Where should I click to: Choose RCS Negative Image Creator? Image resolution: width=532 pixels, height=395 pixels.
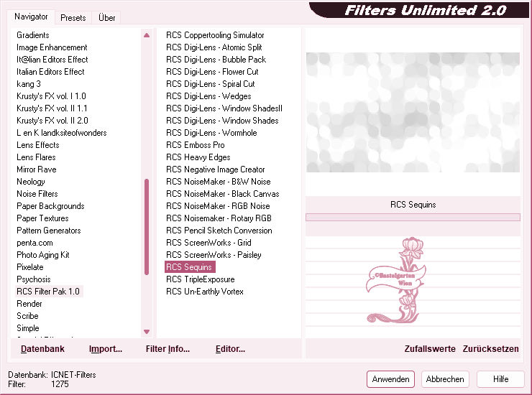(x=216, y=169)
